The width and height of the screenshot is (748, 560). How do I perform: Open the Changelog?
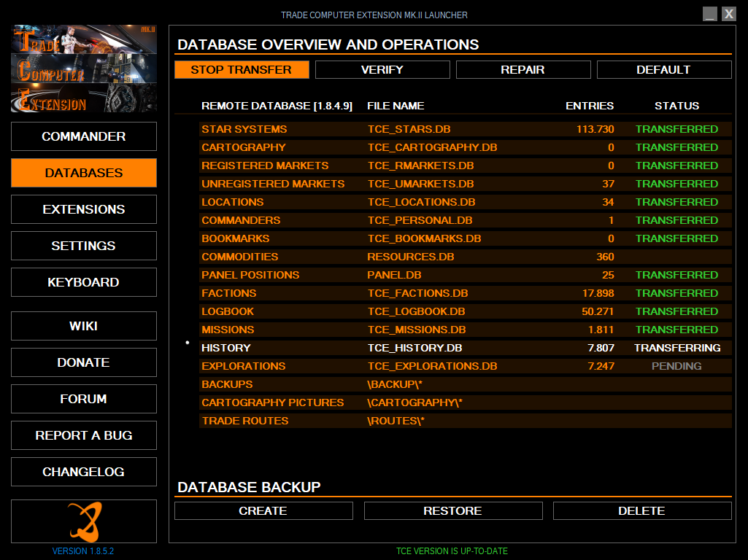pyautogui.click(x=84, y=472)
